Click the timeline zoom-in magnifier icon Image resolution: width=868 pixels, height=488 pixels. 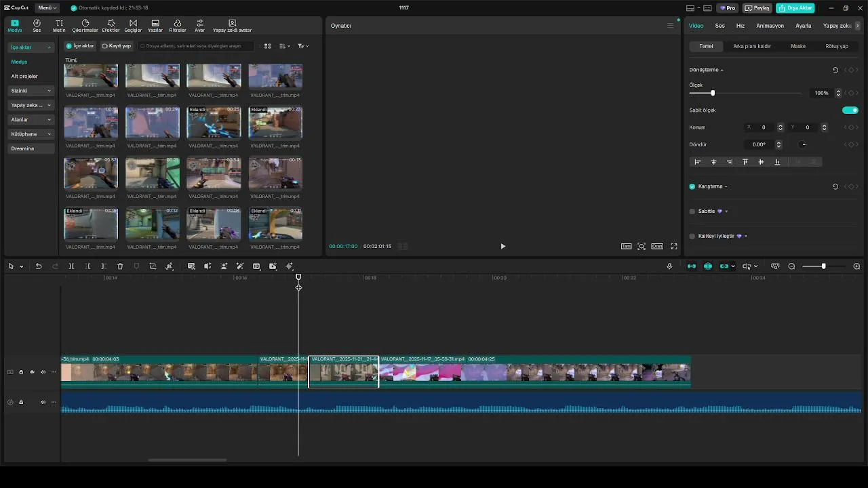click(856, 266)
